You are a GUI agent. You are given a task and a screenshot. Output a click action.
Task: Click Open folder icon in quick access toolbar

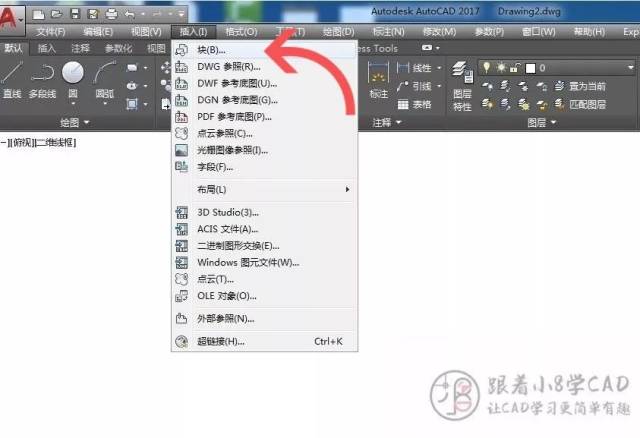(57, 15)
